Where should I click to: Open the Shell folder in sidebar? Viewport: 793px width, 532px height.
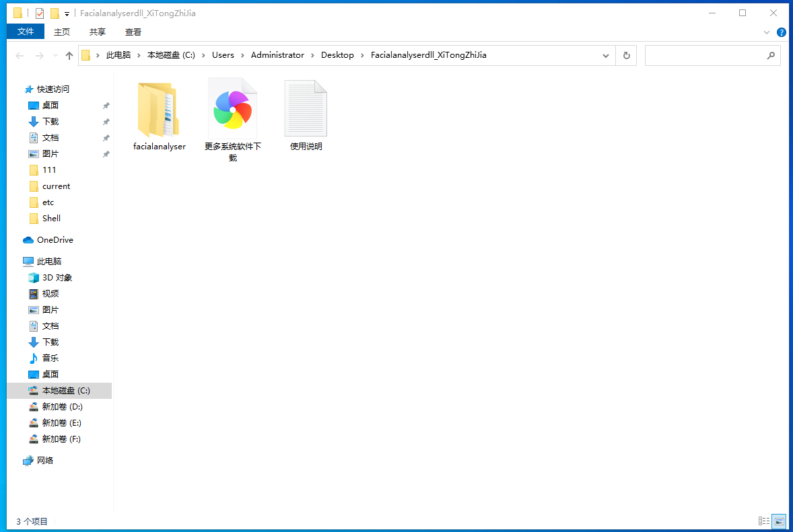pos(51,219)
